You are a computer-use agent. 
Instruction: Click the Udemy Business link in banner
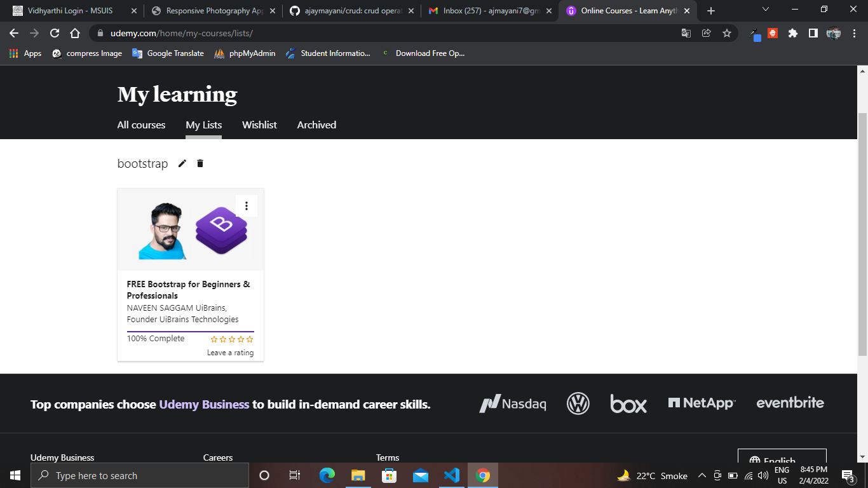click(x=204, y=405)
